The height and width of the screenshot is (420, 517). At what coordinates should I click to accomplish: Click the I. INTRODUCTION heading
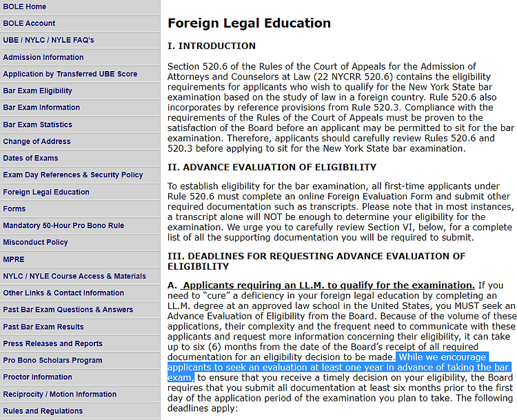click(x=212, y=46)
